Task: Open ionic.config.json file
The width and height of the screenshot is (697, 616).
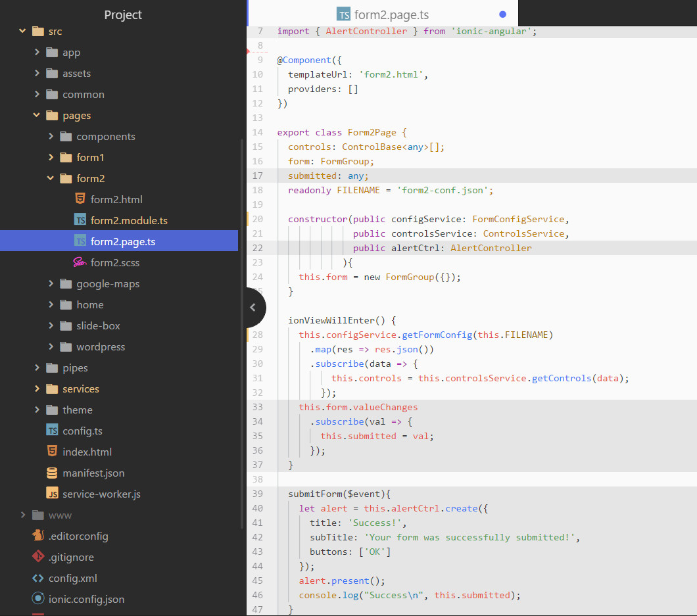Action: (x=86, y=599)
